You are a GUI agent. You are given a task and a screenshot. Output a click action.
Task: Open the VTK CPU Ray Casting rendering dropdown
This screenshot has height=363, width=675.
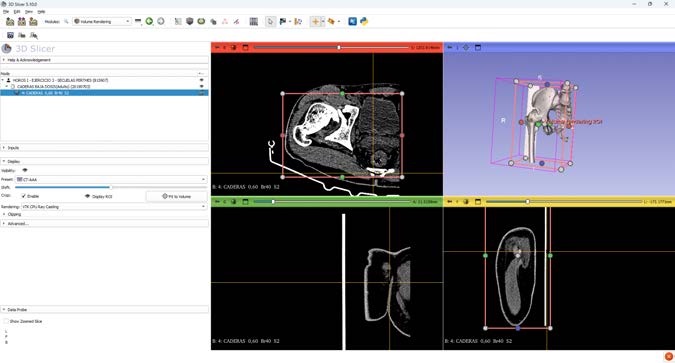click(114, 207)
